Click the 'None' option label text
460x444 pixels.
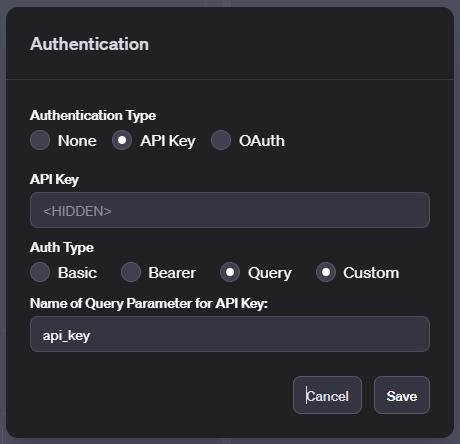[x=77, y=141]
